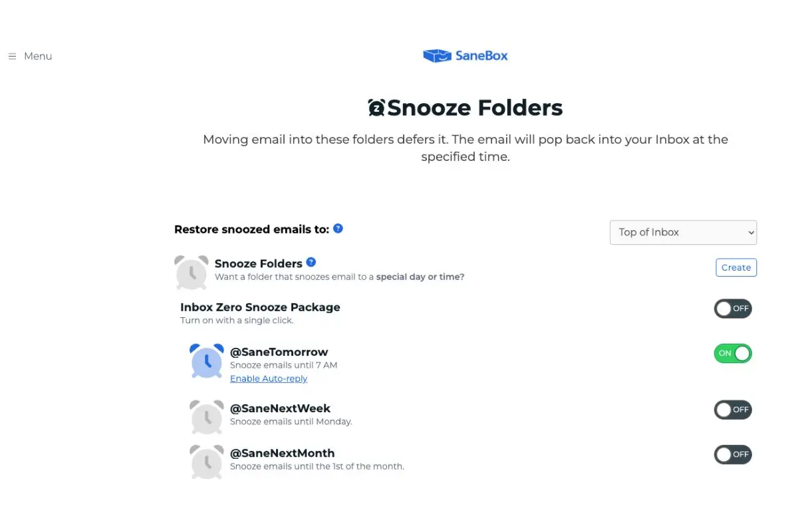798x532 pixels.
Task: Disable the @SaneTomorrow snooze folder
Action: pyautogui.click(x=733, y=353)
